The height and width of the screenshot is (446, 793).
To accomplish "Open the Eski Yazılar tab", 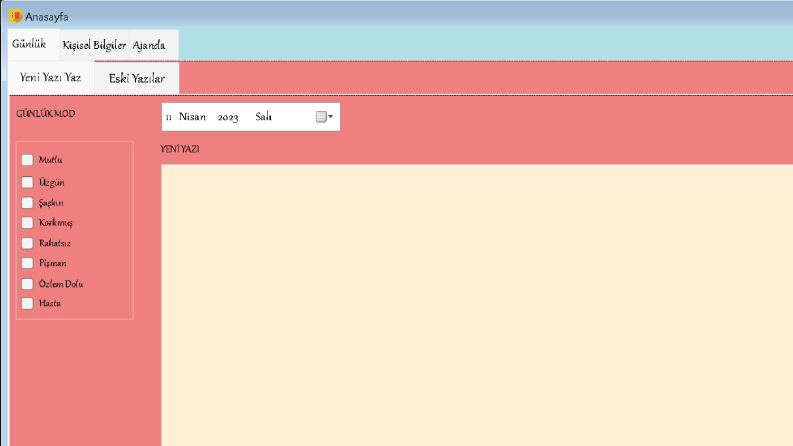I will point(137,78).
